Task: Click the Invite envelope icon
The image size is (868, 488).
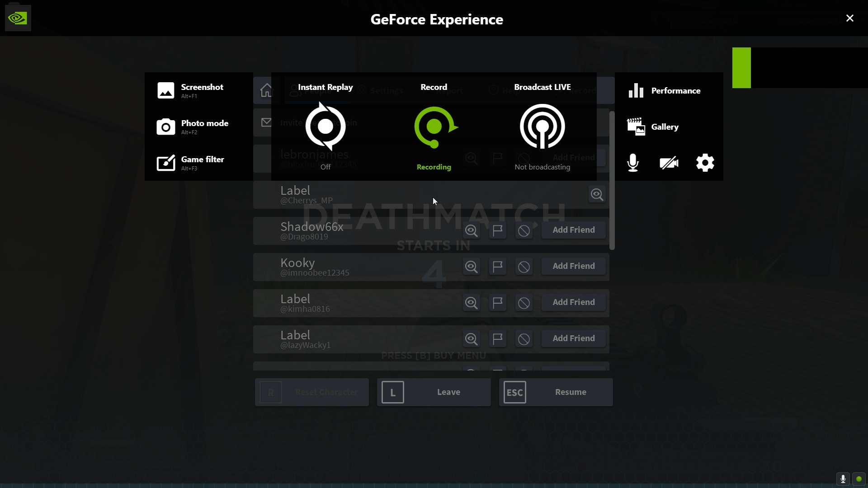Action: (x=266, y=122)
